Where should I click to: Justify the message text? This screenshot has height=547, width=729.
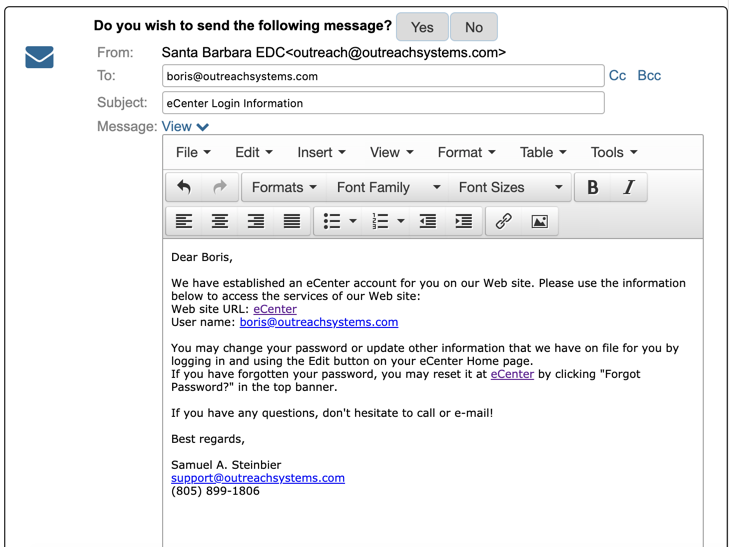point(292,221)
